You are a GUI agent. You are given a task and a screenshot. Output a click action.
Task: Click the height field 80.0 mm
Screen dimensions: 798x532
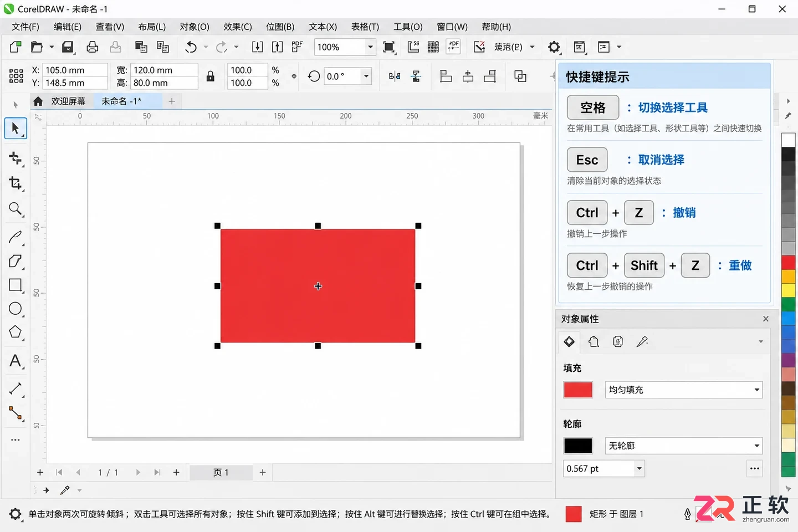(x=164, y=83)
